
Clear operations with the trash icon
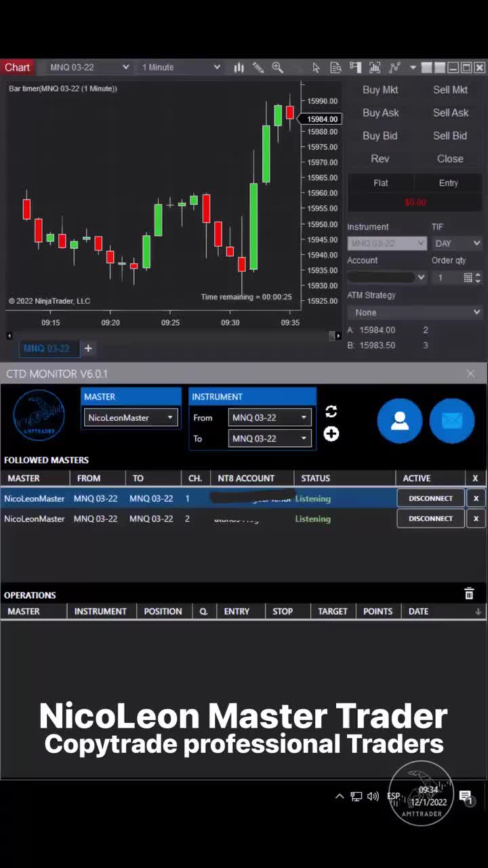pyautogui.click(x=469, y=594)
